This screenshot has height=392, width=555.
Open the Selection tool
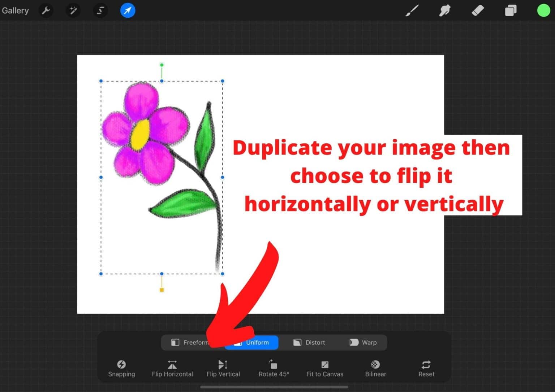point(100,10)
